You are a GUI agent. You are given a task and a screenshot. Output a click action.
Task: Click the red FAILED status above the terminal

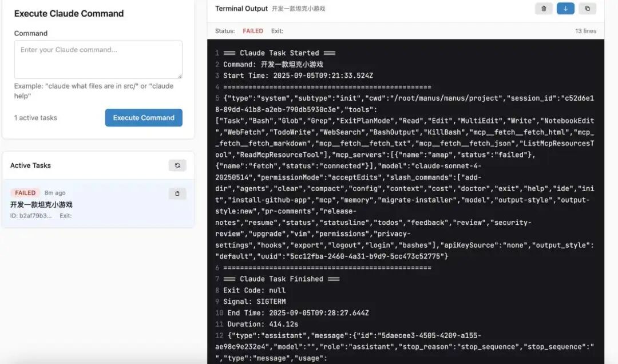pos(253,31)
